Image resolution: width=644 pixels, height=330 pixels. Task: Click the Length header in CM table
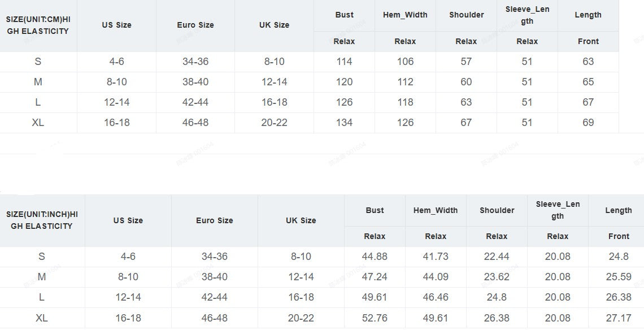(x=588, y=15)
